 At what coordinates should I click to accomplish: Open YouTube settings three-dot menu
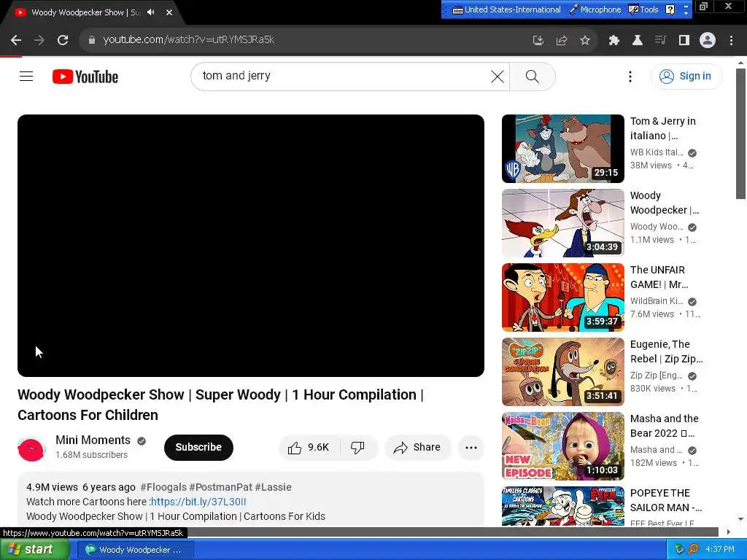(x=630, y=76)
